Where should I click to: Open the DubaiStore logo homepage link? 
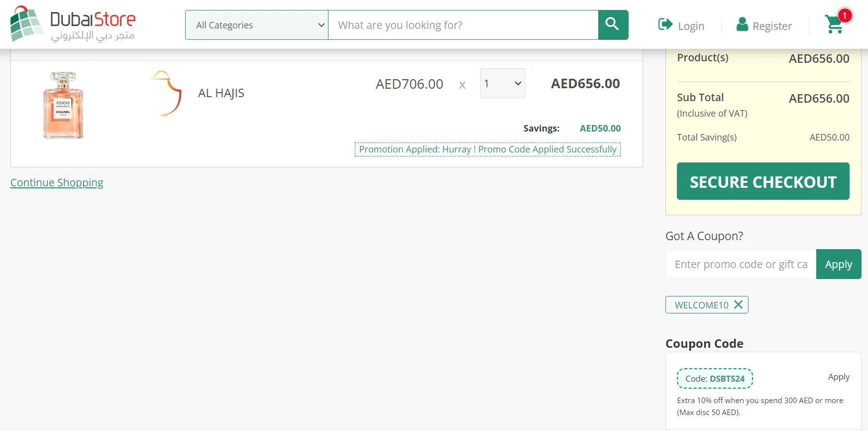point(73,24)
